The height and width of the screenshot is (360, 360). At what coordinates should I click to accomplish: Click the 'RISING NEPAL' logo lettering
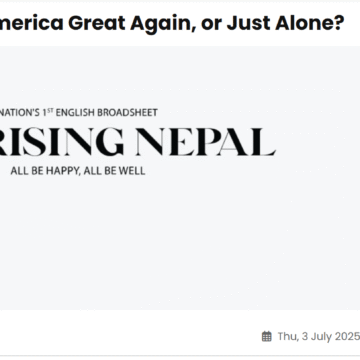(x=138, y=142)
